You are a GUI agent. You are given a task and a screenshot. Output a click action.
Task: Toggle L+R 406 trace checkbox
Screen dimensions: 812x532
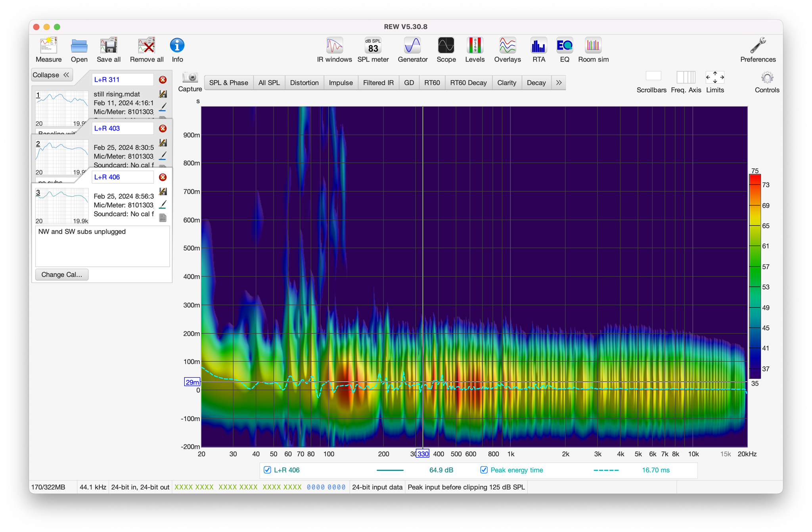267,470
